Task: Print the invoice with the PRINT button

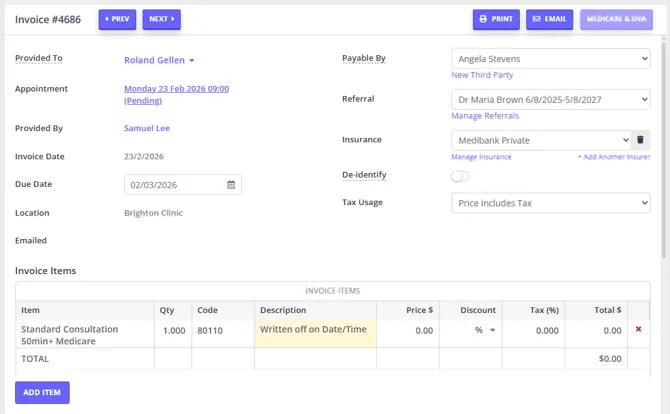Action: (x=496, y=19)
